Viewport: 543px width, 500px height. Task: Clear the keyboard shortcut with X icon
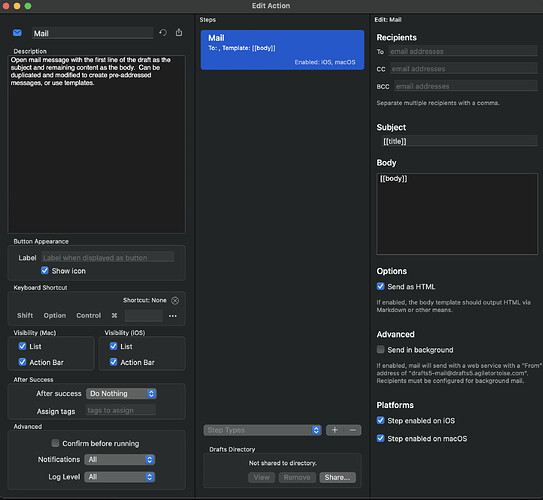click(175, 301)
